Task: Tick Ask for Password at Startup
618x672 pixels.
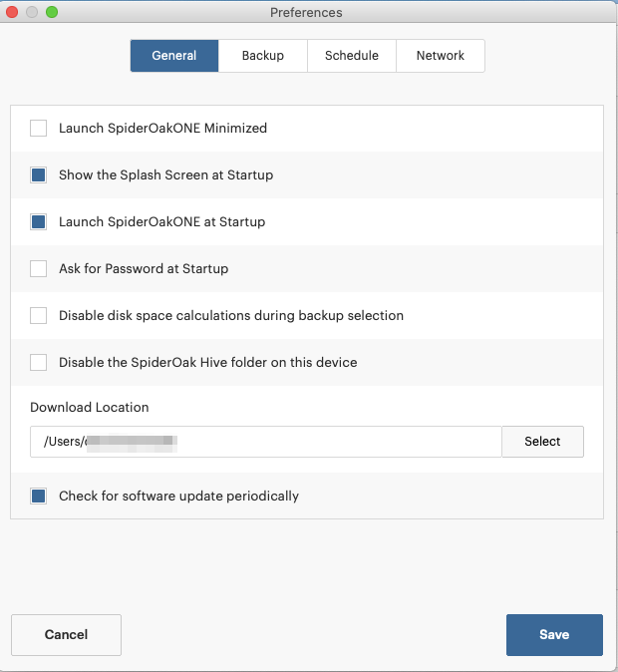Action: click(x=38, y=269)
